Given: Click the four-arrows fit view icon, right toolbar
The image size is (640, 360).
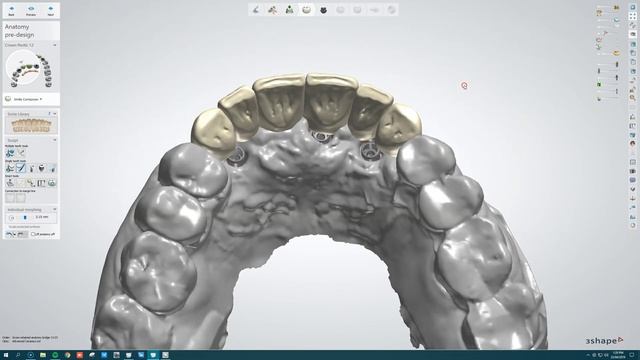Looking at the screenshot, I should tap(633, 16).
